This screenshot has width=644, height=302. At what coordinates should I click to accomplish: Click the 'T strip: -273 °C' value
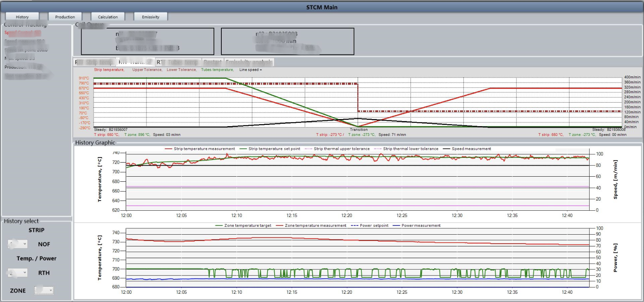330,135
